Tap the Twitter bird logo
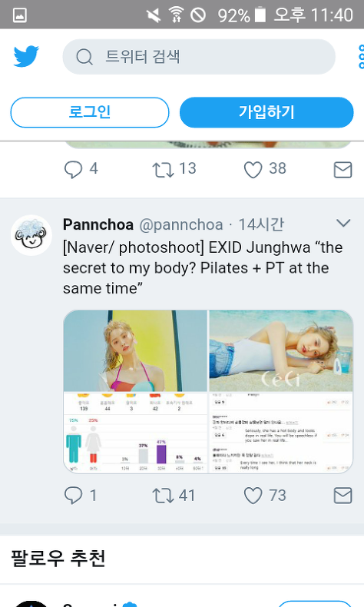This screenshot has height=607, width=364. (26, 57)
